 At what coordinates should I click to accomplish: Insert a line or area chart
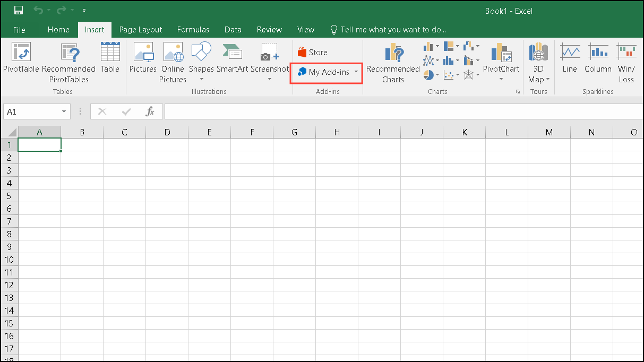[x=428, y=61]
